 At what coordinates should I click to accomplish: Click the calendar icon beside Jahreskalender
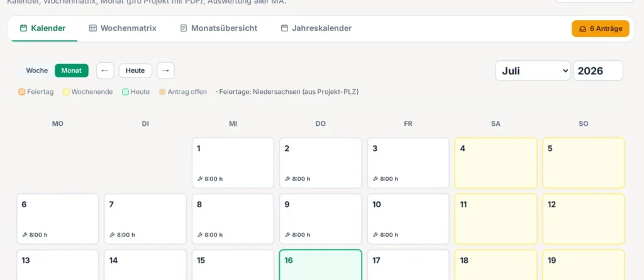pyautogui.click(x=284, y=28)
